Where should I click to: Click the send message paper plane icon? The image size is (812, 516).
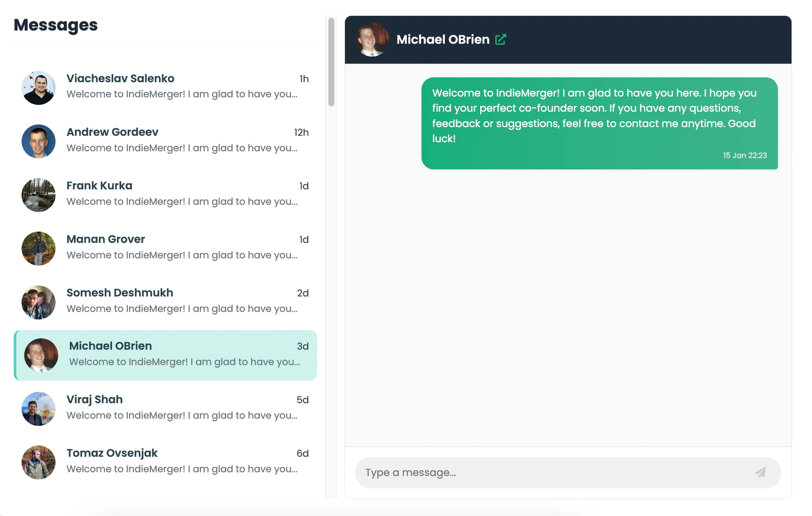[x=760, y=473]
